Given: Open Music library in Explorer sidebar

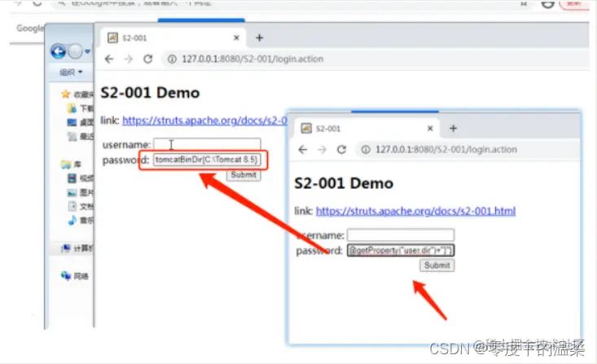Looking at the screenshot, I should [81, 220].
